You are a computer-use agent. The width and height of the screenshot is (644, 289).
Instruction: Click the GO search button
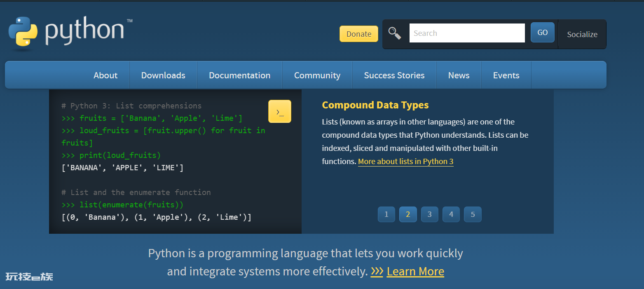[543, 33]
